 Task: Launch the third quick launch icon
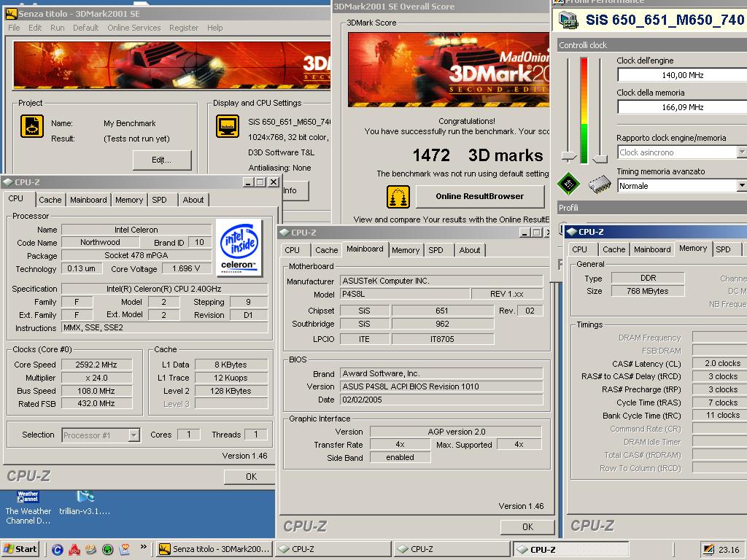[x=91, y=550]
